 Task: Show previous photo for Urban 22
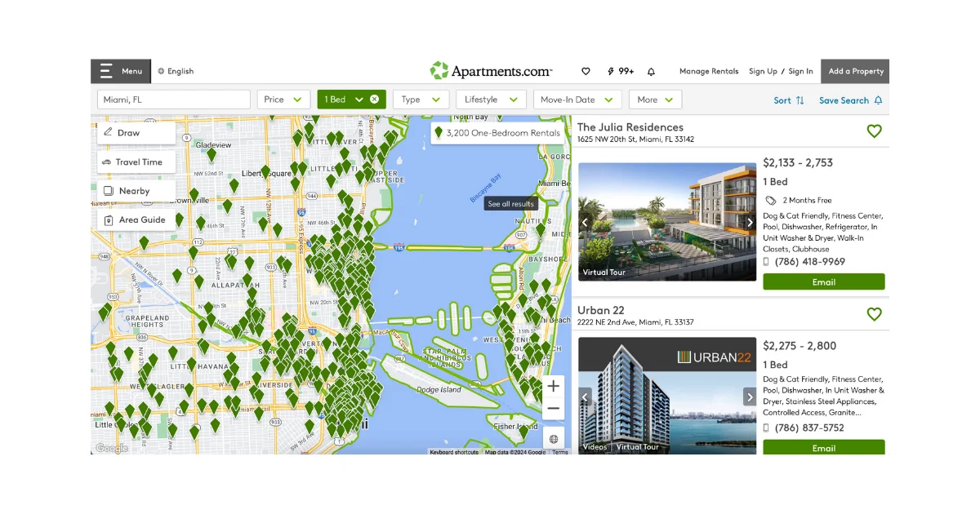(585, 397)
